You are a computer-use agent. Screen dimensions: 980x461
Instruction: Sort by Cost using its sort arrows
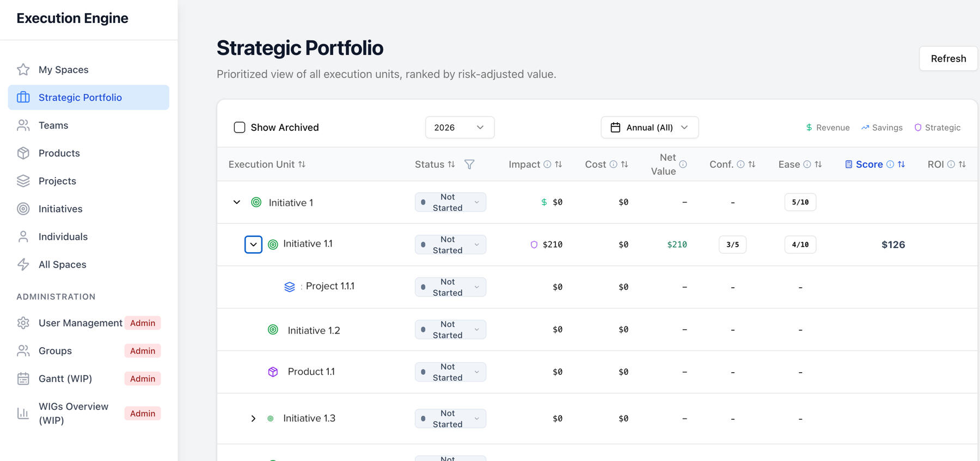point(624,164)
